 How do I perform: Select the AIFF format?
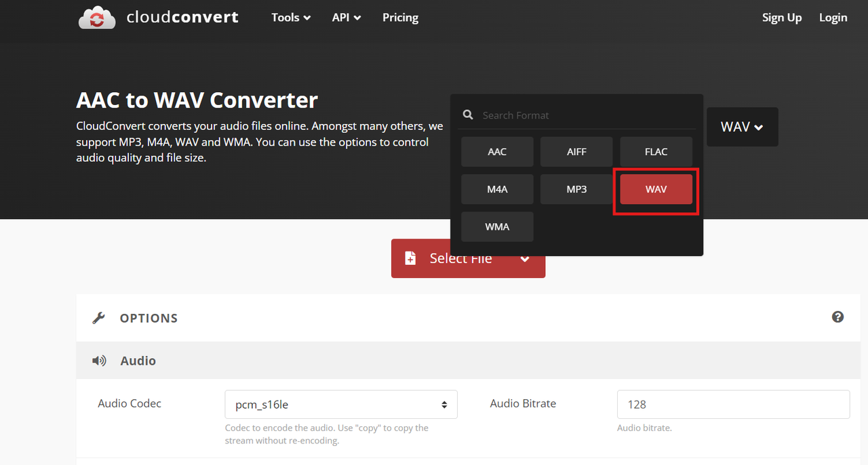point(576,152)
